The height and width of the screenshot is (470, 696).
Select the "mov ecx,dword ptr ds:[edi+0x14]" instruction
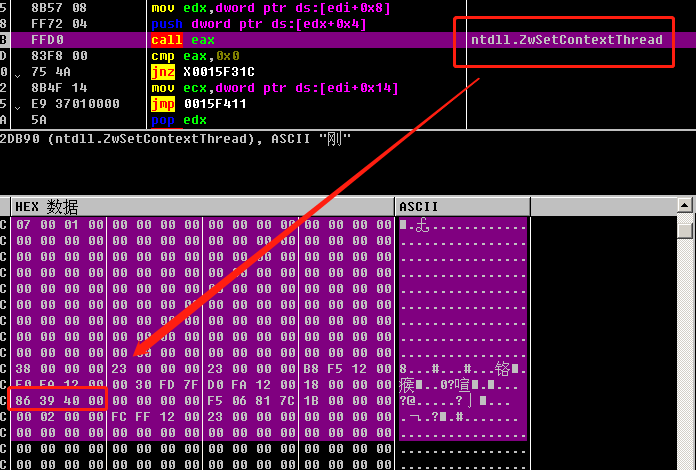coord(275,88)
